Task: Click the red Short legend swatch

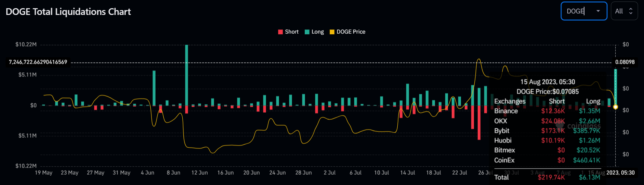Action: pyautogui.click(x=281, y=32)
